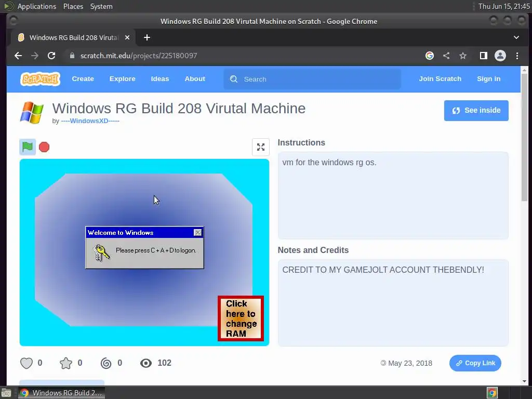Click the views eye icon
The image size is (532, 399).
point(146,363)
